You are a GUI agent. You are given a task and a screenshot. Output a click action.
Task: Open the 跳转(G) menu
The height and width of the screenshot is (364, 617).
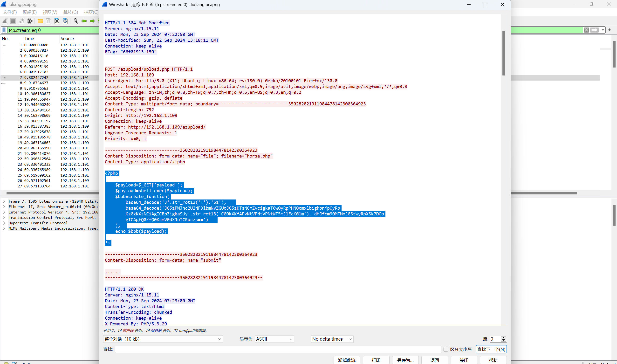click(71, 12)
